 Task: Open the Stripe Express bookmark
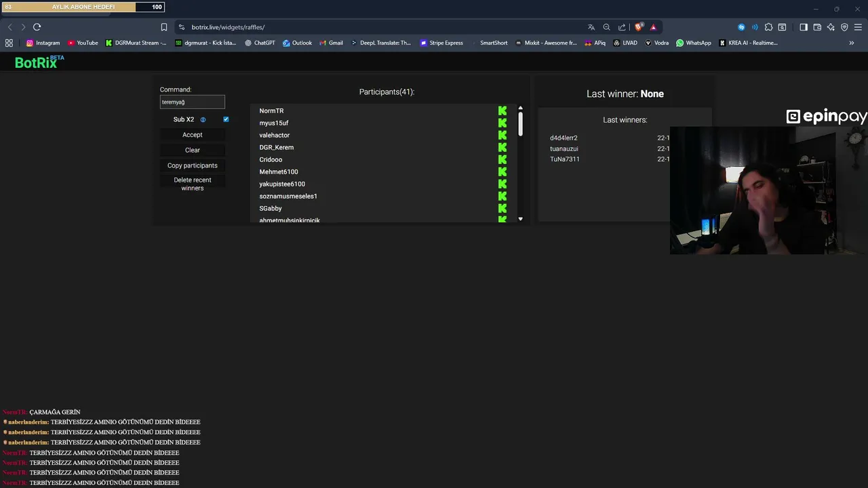[x=441, y=43]
